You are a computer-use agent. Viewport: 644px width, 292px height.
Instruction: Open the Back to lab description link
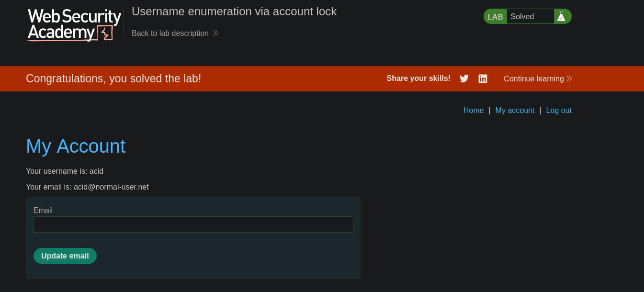tap(170, 33)
